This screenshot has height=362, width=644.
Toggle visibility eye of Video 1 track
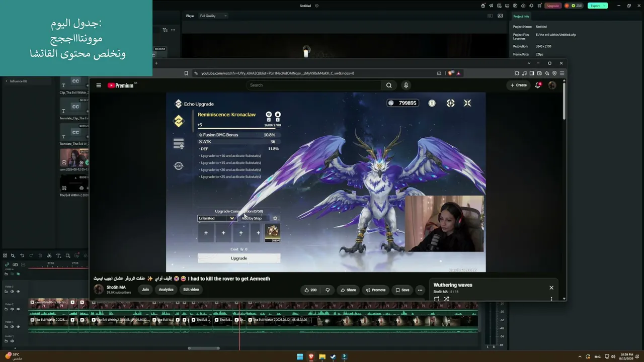click(x=18, y=327)
